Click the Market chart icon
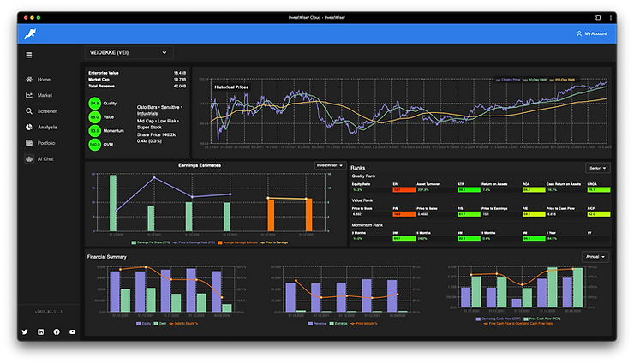The height and width of the screenshot is (364, 634). pos(29,95)
